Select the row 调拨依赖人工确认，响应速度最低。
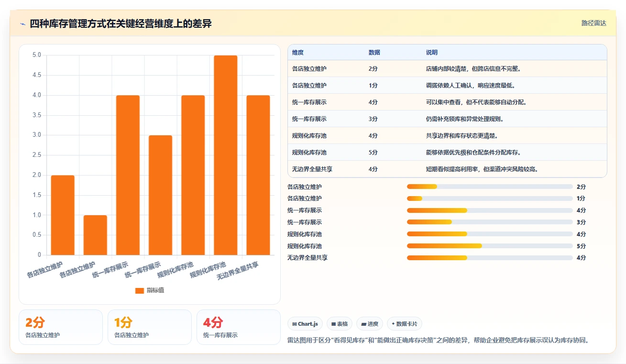 point(447,86)
